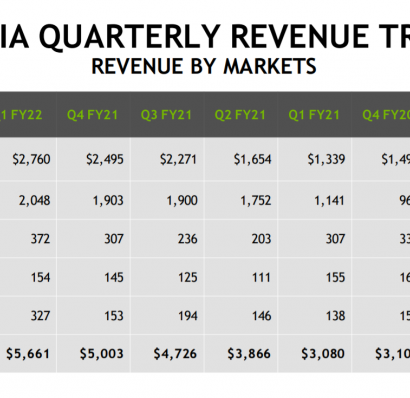Click the Q4 FY21 column header
The image size is (410, 398).
pyautogui.click(x=93, y=115)
